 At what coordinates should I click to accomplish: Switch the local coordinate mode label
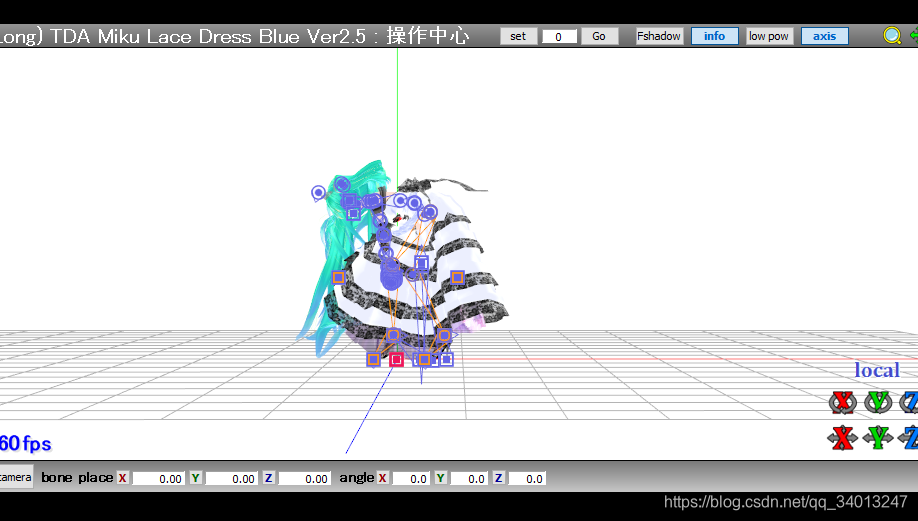click(876, 370)
